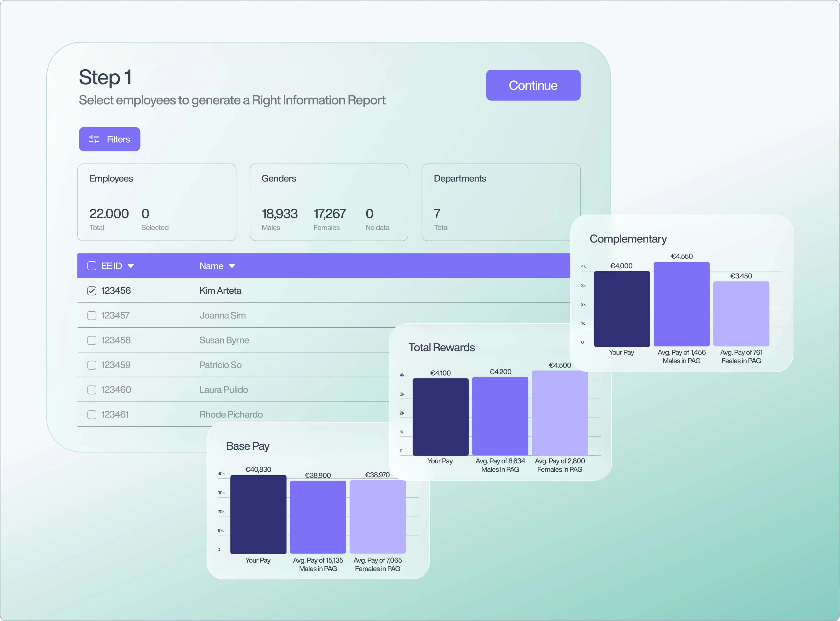This screenshot has height=621, width=840.
Task: Mark Rhode Pichardo's row checkbox
Action: 92,415
